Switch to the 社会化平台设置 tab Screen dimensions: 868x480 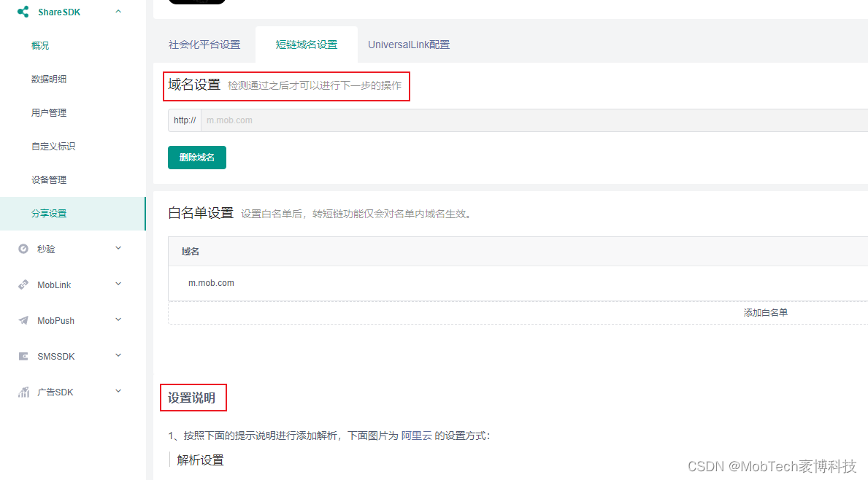pyautogui.click(x=204, y=44)
